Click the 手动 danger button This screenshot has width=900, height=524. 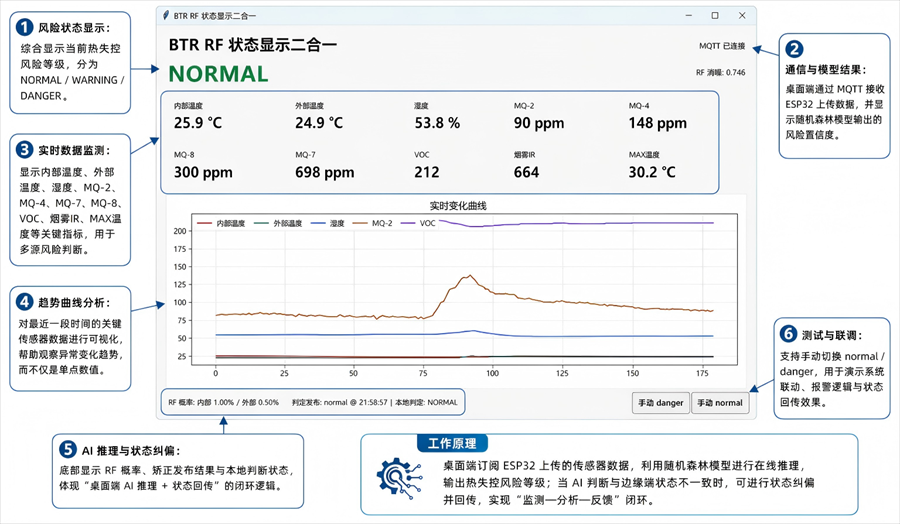661,403
